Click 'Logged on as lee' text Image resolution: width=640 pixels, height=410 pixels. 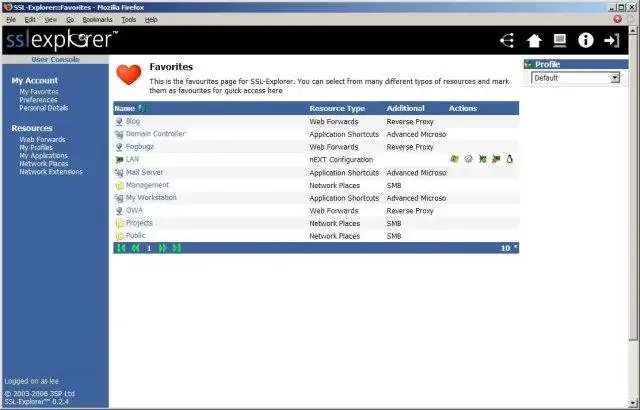pos(31,381)
